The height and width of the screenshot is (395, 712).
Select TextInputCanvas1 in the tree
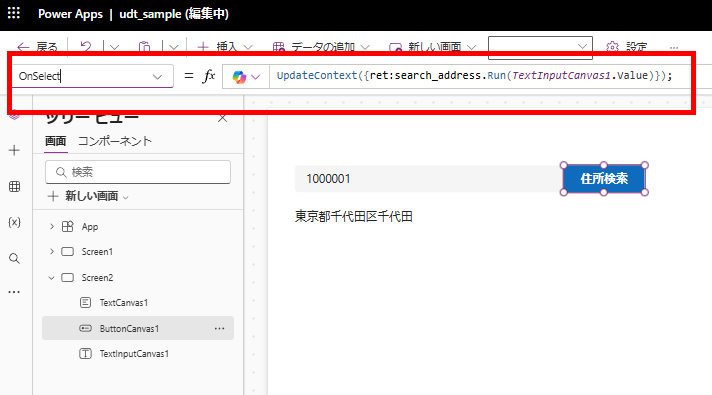134,354
